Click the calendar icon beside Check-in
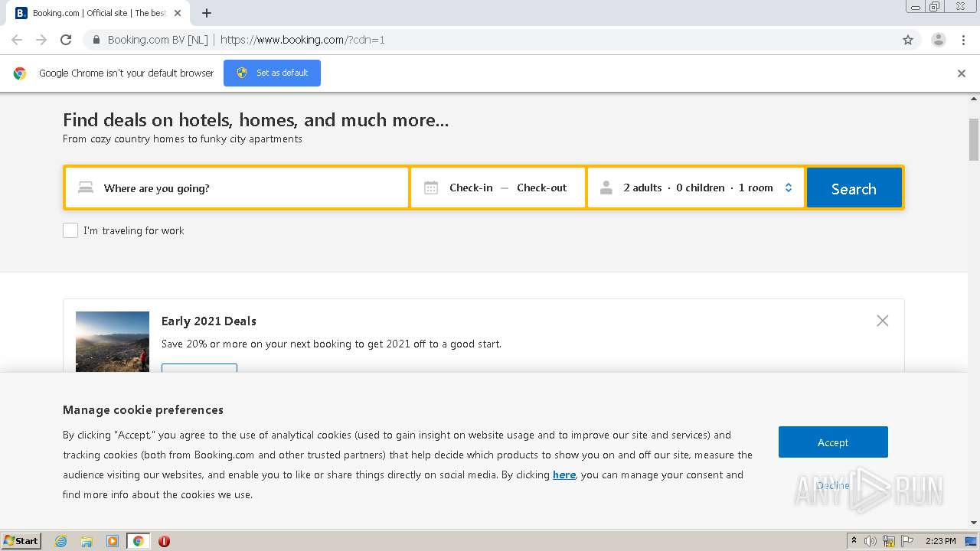 (431, 187)
